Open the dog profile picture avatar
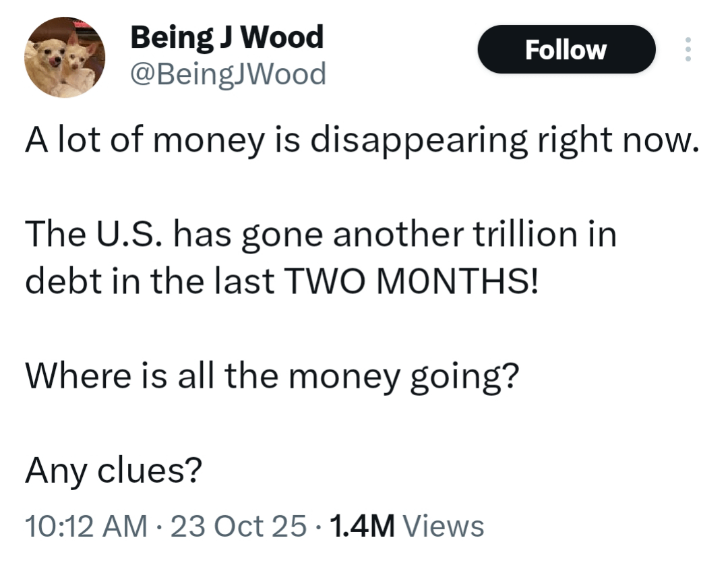 [65, 58]
